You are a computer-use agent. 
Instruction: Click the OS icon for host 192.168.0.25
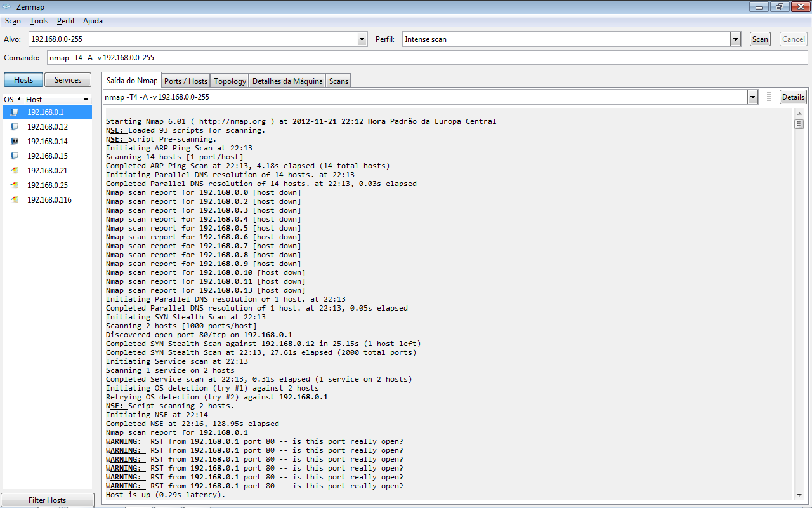[x=14, y=185]
